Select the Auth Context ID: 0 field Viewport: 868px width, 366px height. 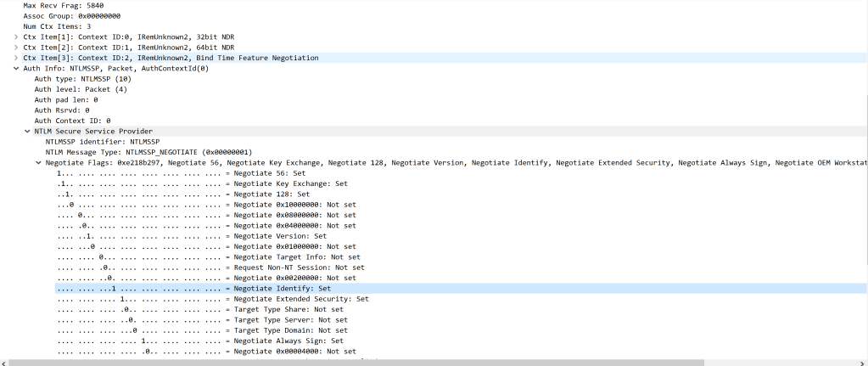tap(72, 121)
